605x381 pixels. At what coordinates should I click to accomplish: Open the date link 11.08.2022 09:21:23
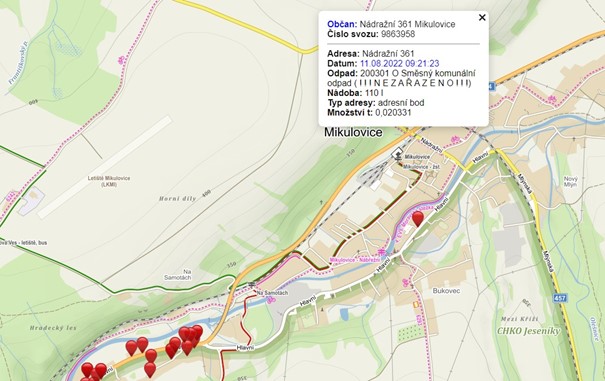click(399, 63)
